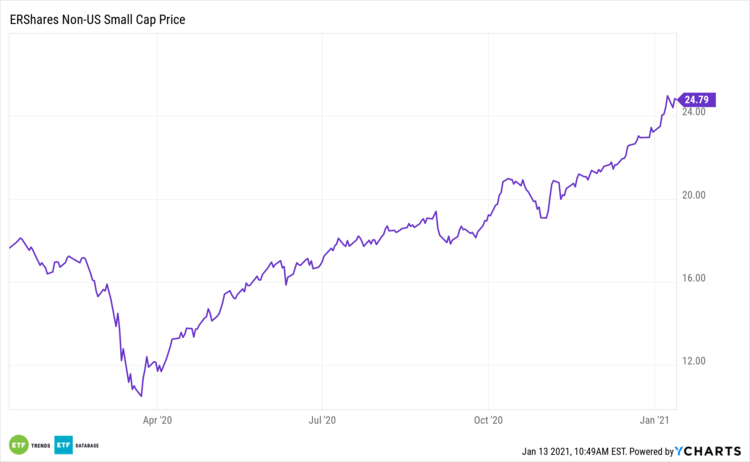Select the Oct '20 x-axis label

point(487,420)
